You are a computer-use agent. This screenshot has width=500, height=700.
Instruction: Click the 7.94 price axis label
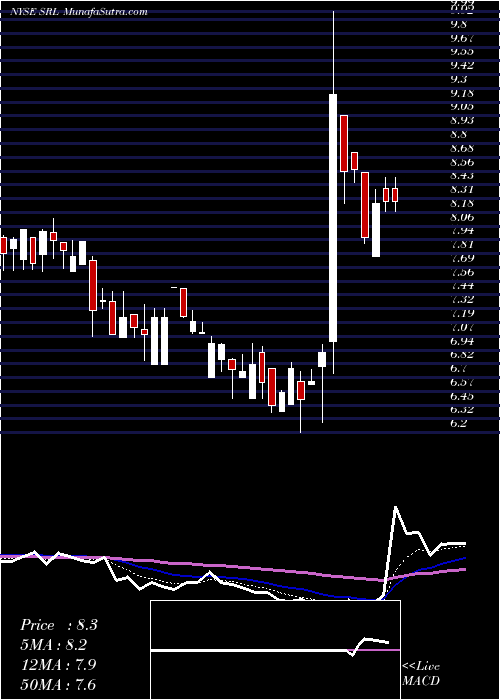coord(462,231)
